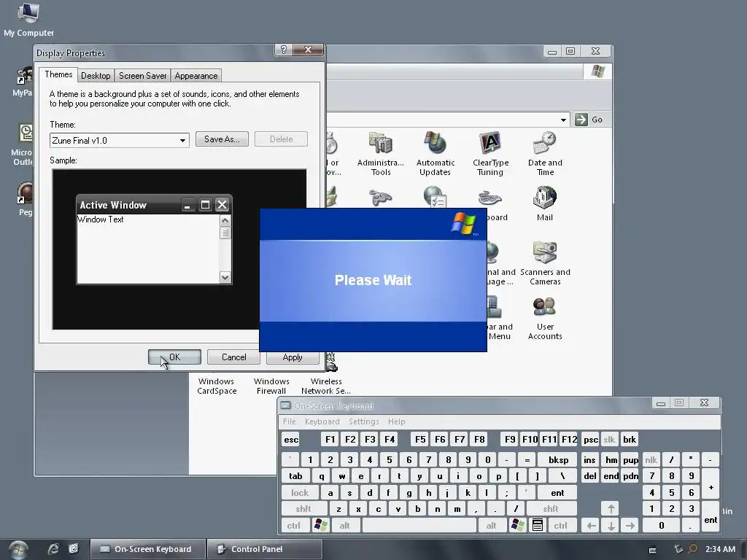
Task: Click the keyboard tray icon
Action: 653,550
